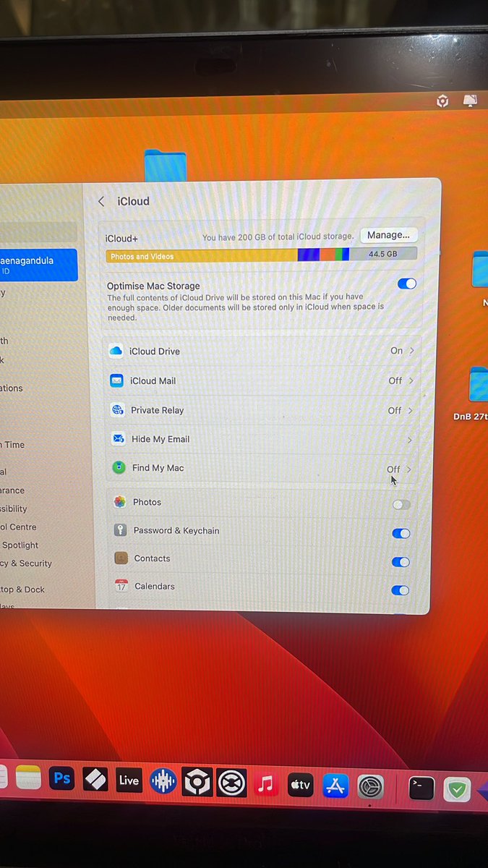Open the Music app in Dock
Viewport: 488px width, 868px height.
click(266, 784)
